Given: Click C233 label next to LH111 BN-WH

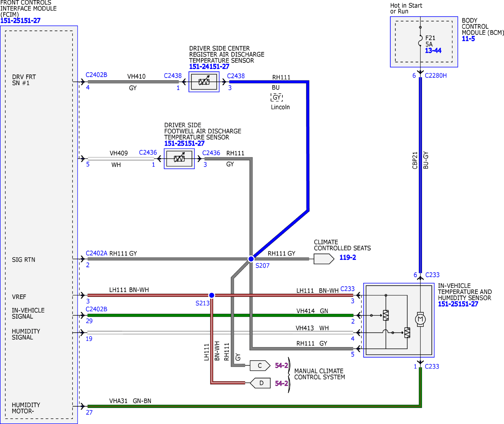Looking at the screenshot, I should (348, 289).
